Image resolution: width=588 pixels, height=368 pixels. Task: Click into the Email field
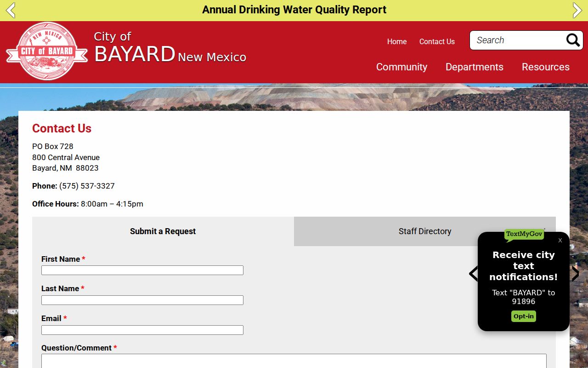point(142,330)
